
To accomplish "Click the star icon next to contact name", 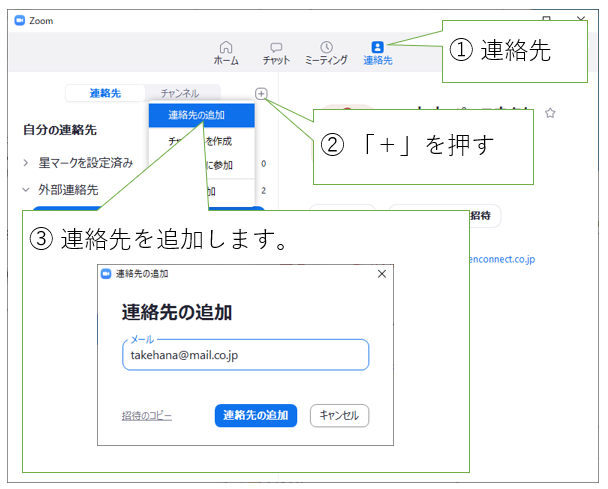I will click(549, 114).
